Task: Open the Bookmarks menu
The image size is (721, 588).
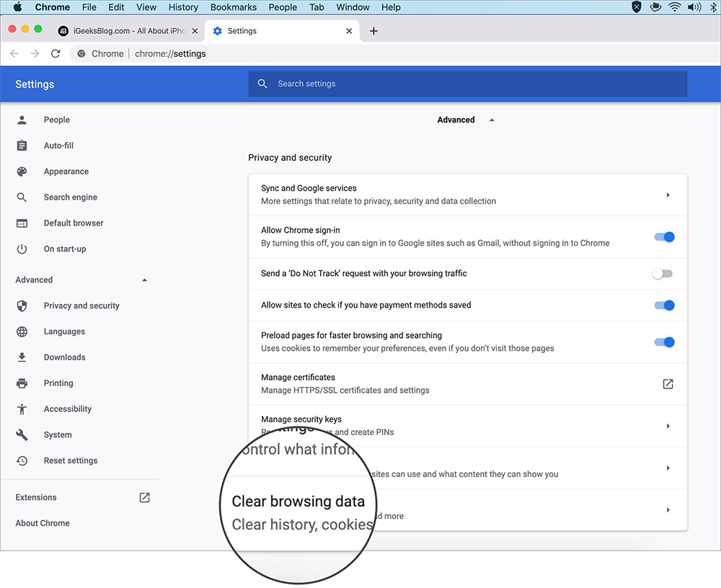Action: 233,7
